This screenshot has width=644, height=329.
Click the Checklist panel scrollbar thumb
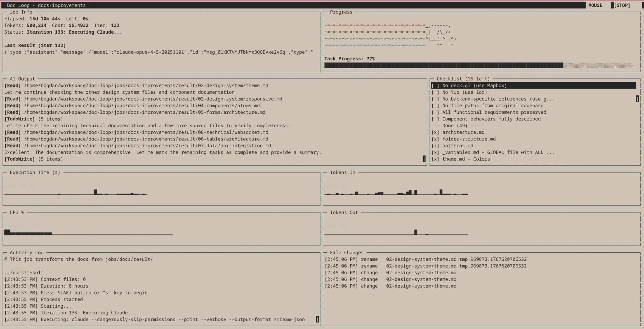click(637, 99)
